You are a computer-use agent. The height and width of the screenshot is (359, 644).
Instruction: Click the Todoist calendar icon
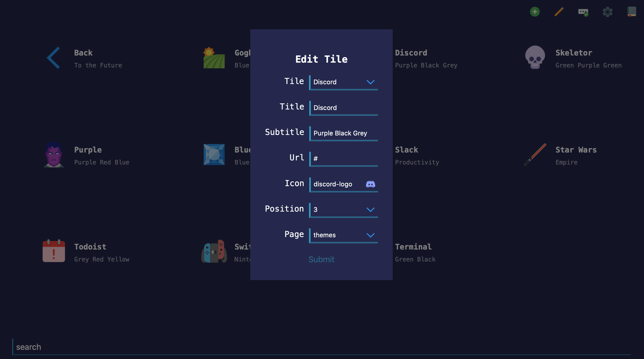[x=53, y=252]
